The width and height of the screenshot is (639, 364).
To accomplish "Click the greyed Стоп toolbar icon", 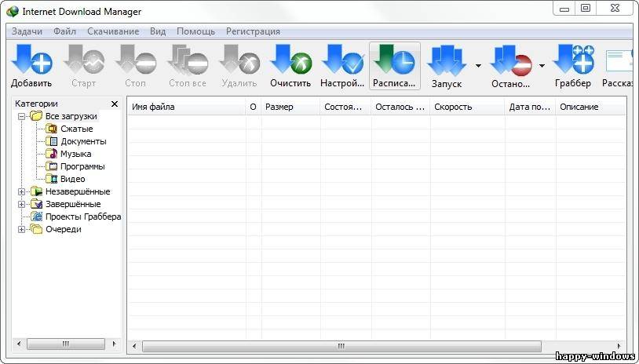I will tap(136, 60).
